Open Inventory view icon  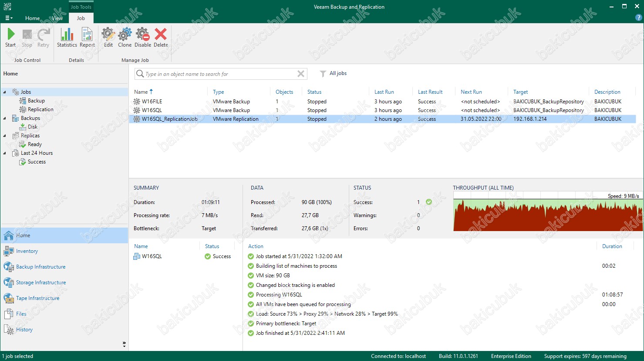[9, 251]
